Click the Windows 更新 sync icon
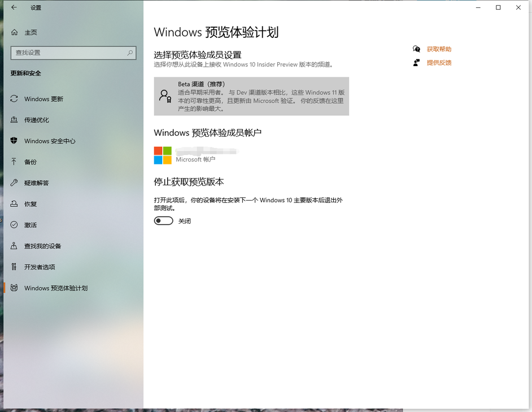 tap(14, 99)
